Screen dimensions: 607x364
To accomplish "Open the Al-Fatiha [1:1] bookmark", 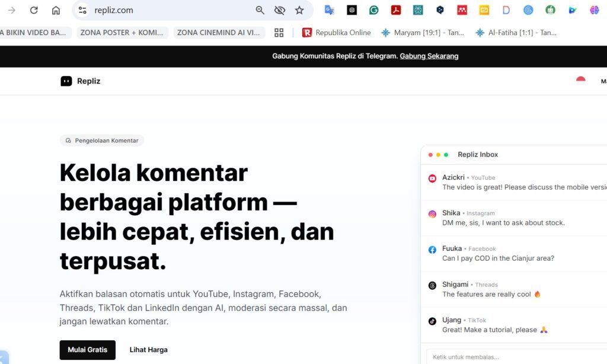I will [x=516, y=33].
